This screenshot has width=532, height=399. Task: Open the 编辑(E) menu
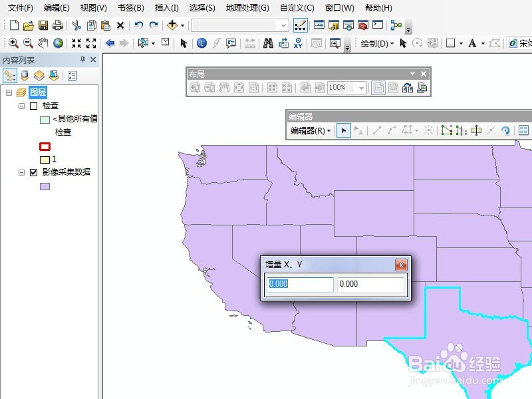[57, 8]
